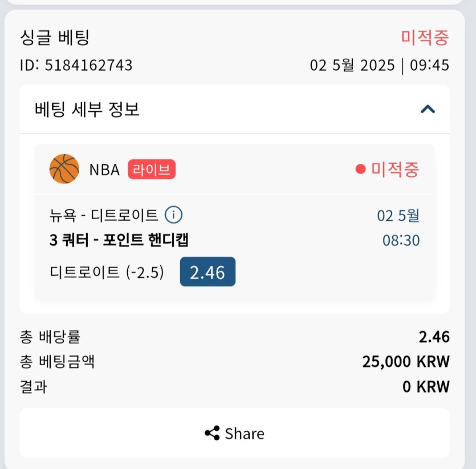
Task: Click the basketball sport icon
Action: coord(64,169)
